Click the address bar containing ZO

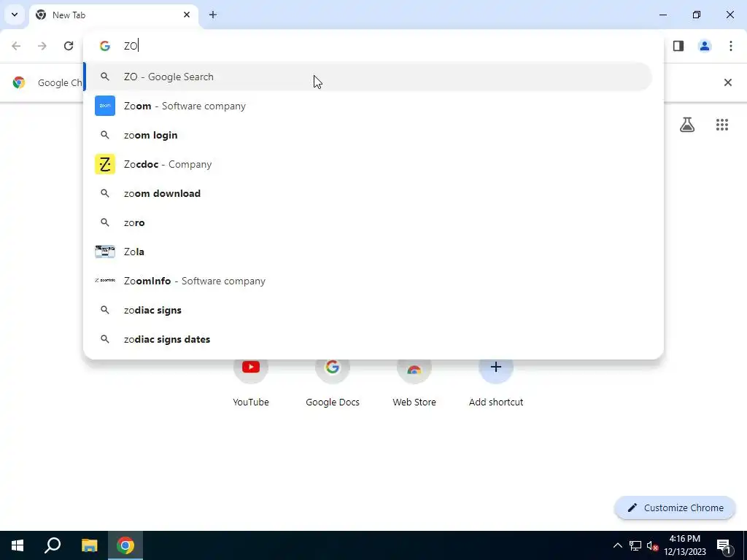point(373,46)
